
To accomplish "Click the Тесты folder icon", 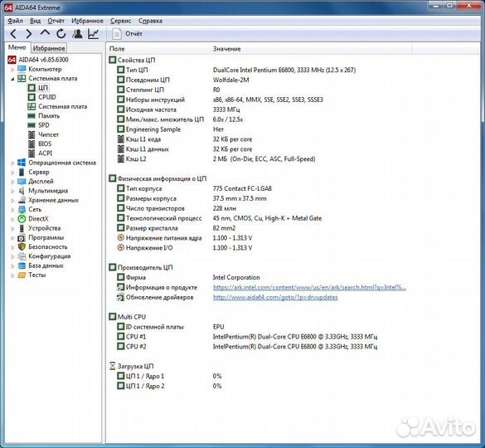I will click(22, 275).
